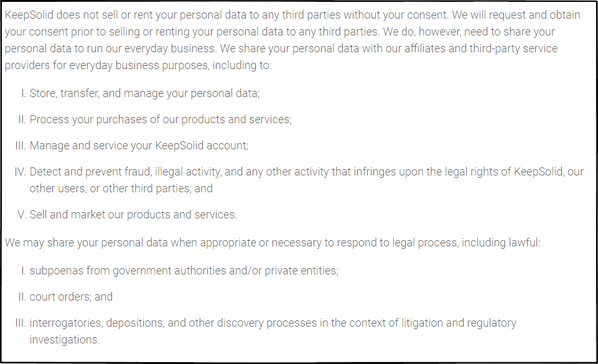Click the second list's Roman numeral II marker

point(22,297)
